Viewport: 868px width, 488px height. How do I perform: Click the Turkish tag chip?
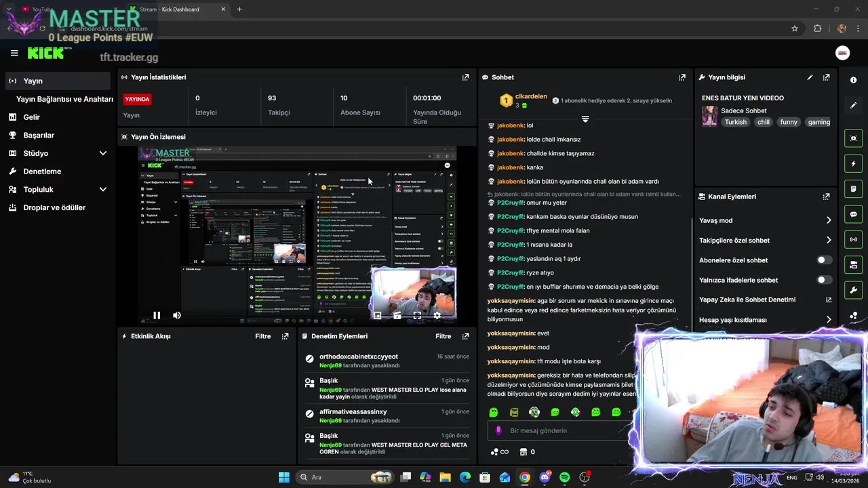tap(735, 122)
